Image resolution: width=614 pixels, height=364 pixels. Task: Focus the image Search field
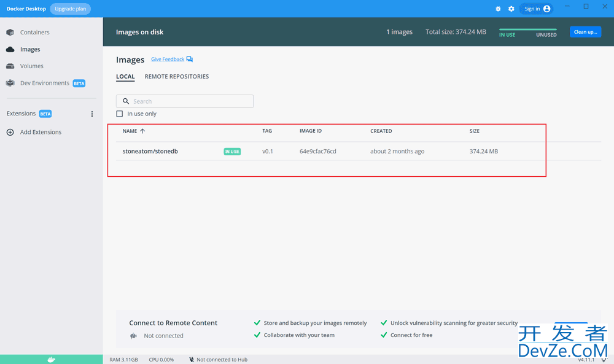tap(185, 101)
